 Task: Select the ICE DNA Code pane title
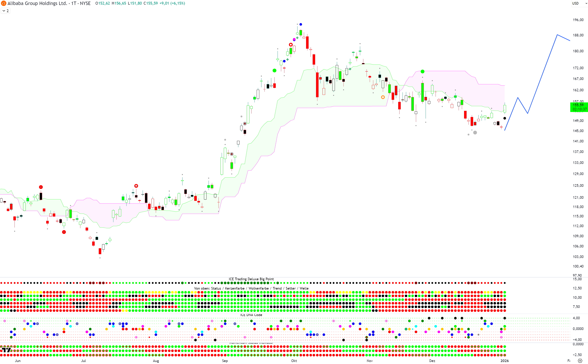251,315
